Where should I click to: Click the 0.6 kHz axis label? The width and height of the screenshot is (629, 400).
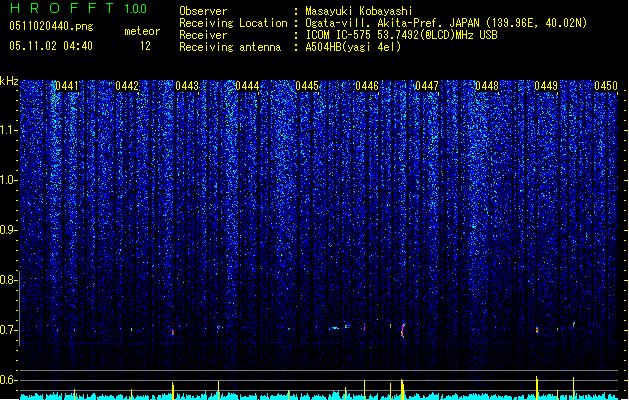(x=8, y=380)
